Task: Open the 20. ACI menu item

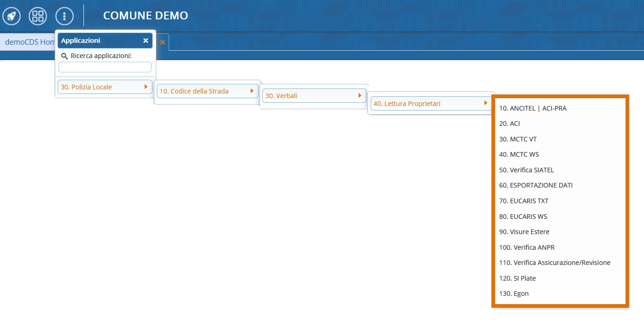Action: click(x=509, y=123)
